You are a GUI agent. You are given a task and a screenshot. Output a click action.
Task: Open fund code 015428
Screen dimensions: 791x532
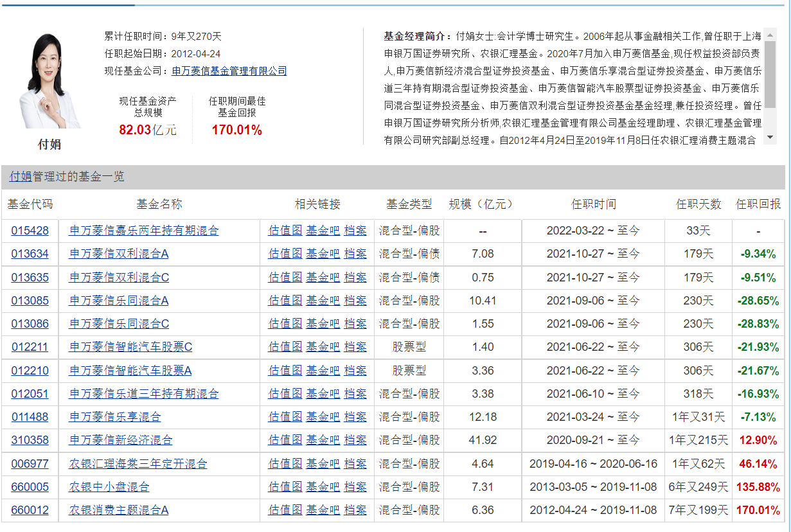30,231
